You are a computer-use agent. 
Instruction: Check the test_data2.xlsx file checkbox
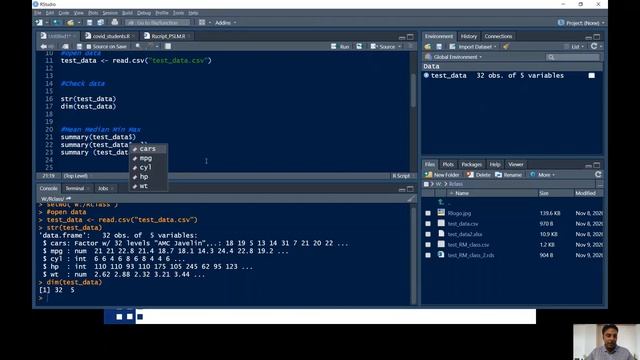(428, 234)
